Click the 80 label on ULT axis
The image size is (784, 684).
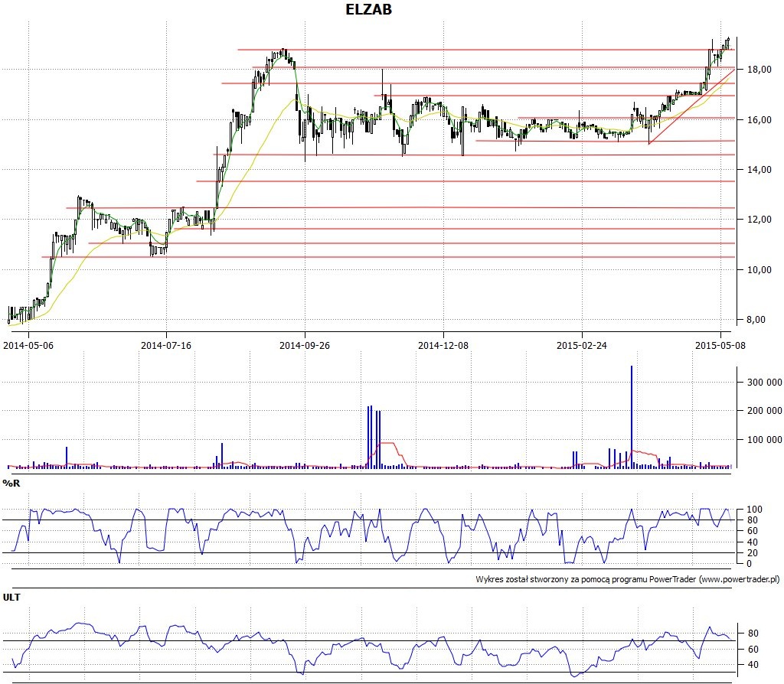coord(753,633)
